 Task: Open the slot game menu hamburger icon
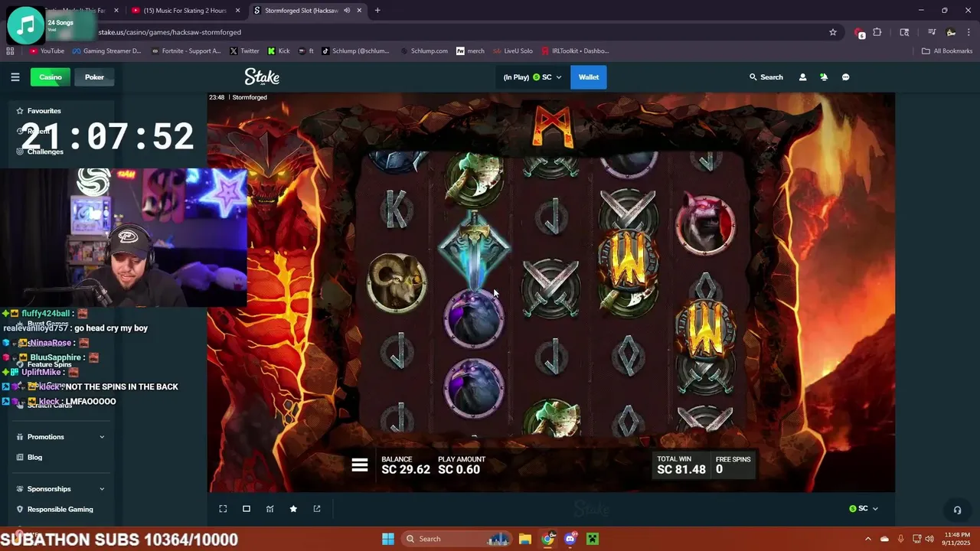point(360,465)
